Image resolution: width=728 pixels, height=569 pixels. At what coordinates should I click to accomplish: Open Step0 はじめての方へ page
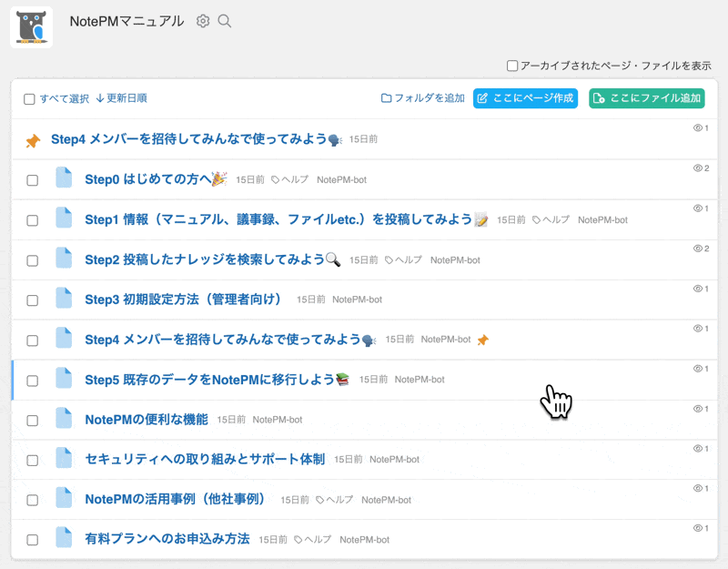coord(156,178)
